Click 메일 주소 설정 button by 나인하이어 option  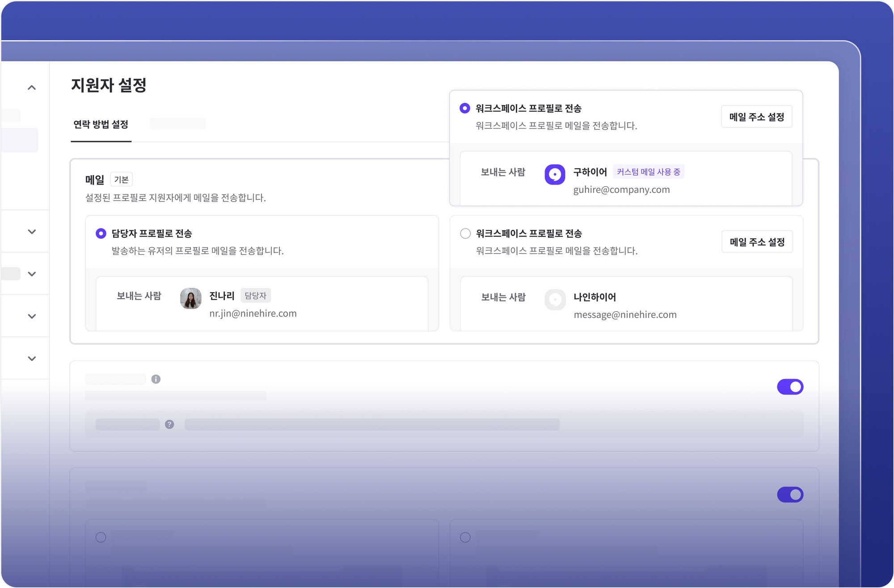tap(757, 242)
